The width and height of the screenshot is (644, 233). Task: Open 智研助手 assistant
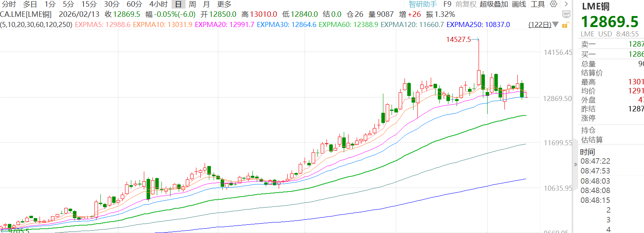click(423, 4)
